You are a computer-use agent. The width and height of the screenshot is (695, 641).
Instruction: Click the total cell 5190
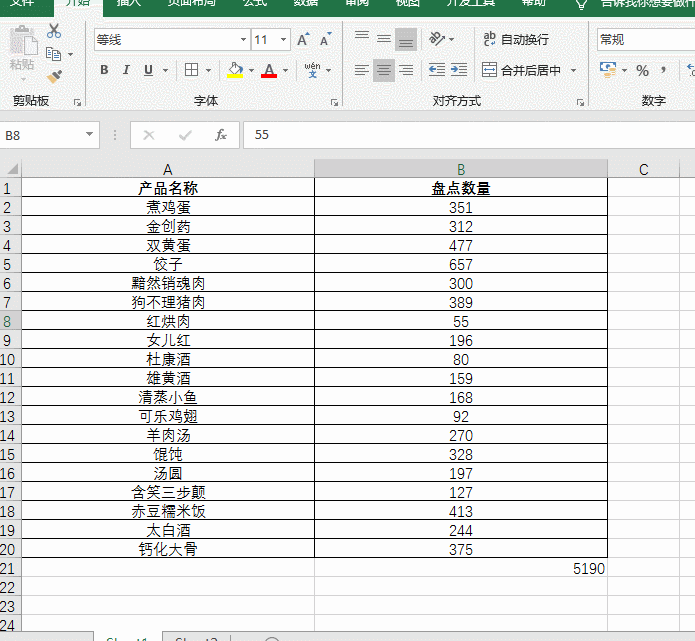click(x=461, y=568)
